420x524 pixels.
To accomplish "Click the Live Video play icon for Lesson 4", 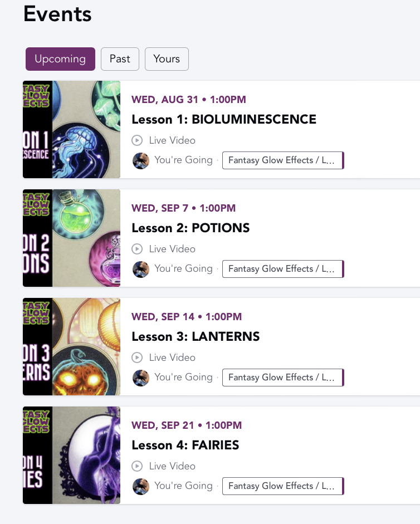I will point(137,466).
